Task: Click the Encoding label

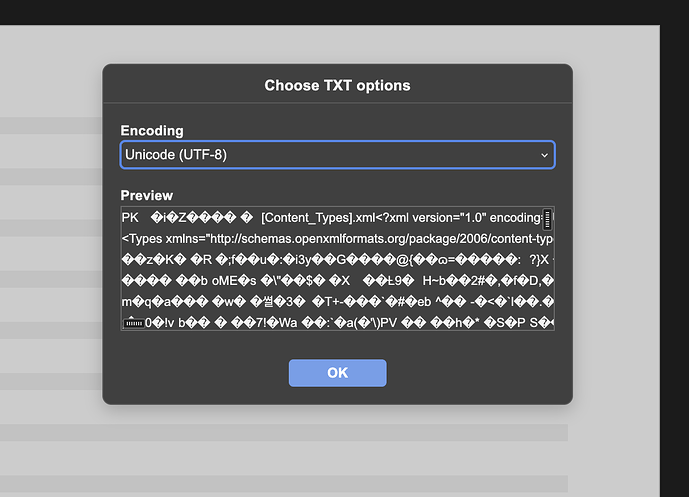Action: coord(152,131)
